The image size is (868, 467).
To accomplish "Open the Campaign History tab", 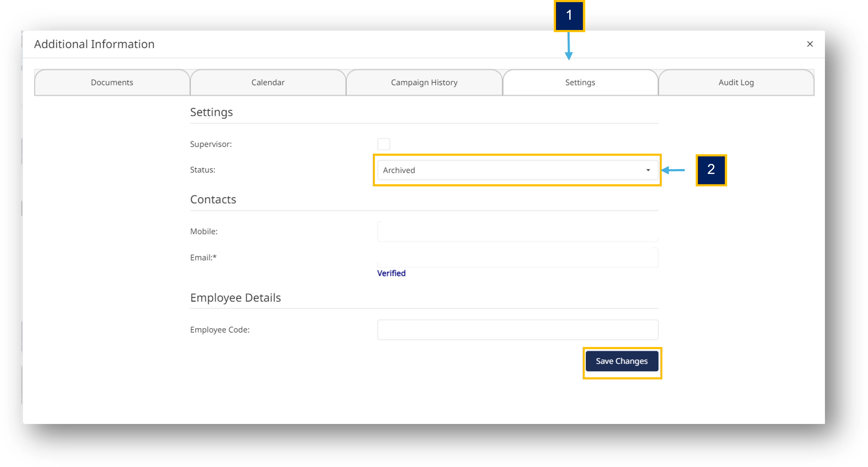I will [424, 82].
